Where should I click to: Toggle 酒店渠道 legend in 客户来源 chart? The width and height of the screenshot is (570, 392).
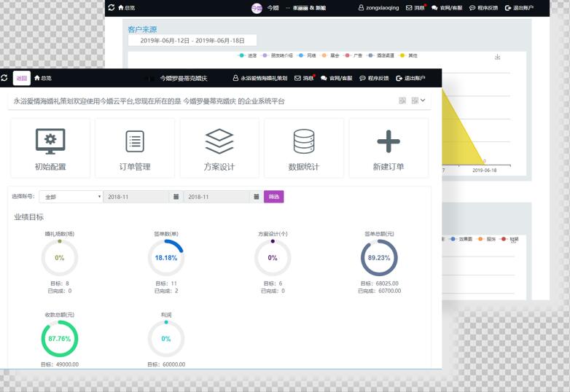pyautogui.click(x=381, y=55)
